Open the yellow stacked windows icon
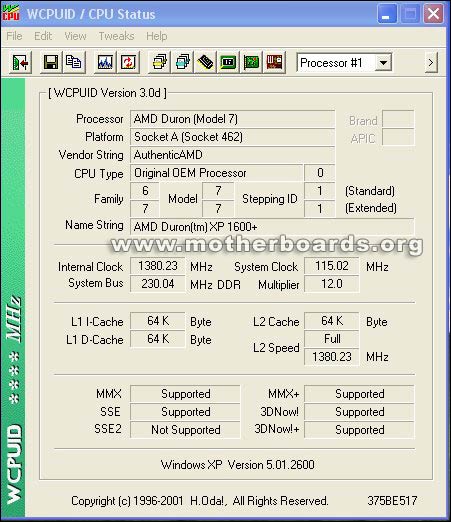Viewport: 451px width, 522px height. [159, 62]
